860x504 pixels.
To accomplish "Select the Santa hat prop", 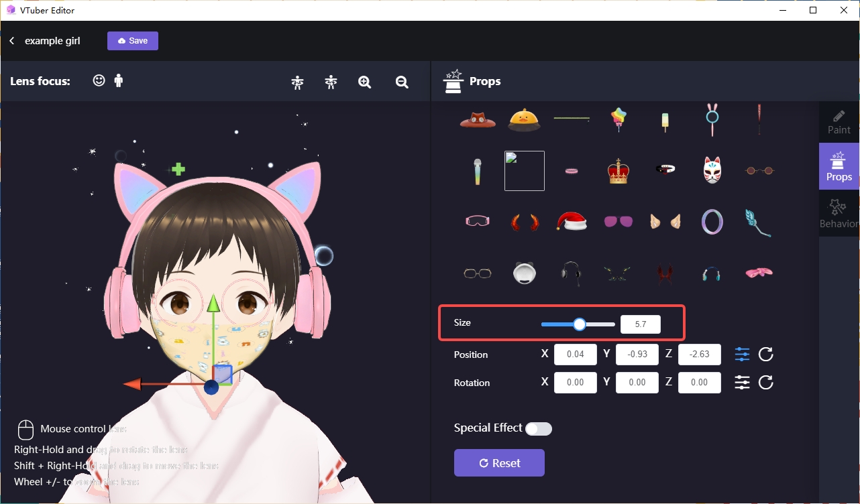I will tap(571, 221).
